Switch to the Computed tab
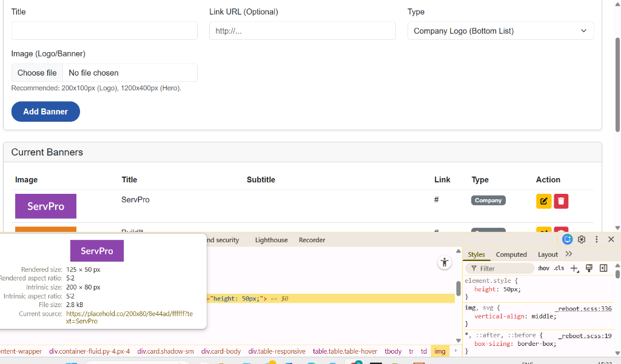Screen dimensions: 621x364 511,254
